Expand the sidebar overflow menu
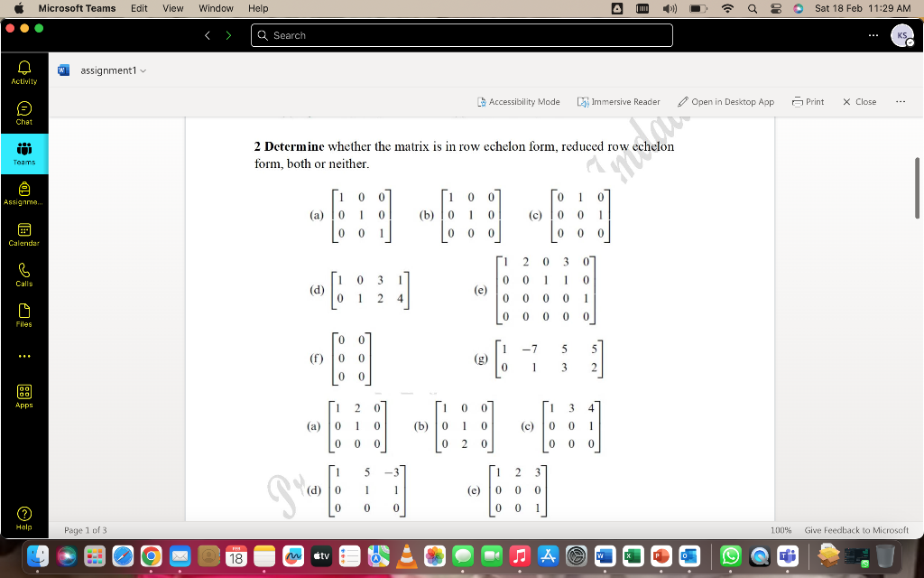Viewport: 924px width, 578px height. tap(23, 356)
